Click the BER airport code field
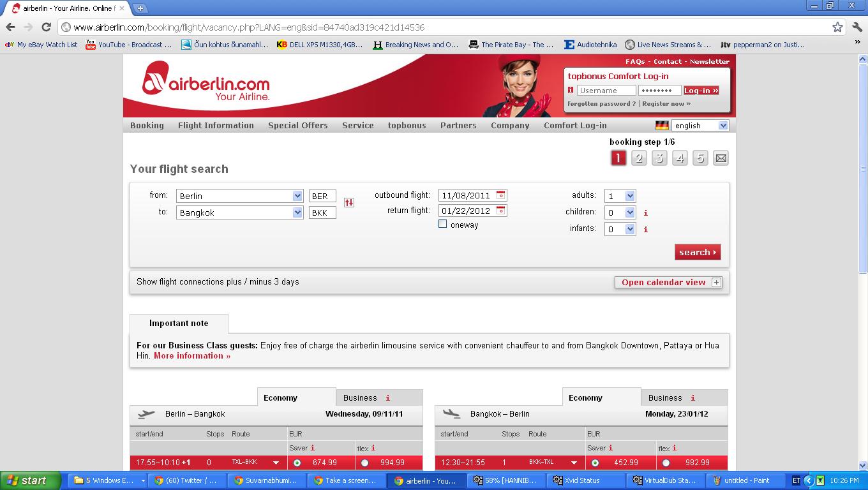This screenshot has height=490, width=868. click(322, 196)
